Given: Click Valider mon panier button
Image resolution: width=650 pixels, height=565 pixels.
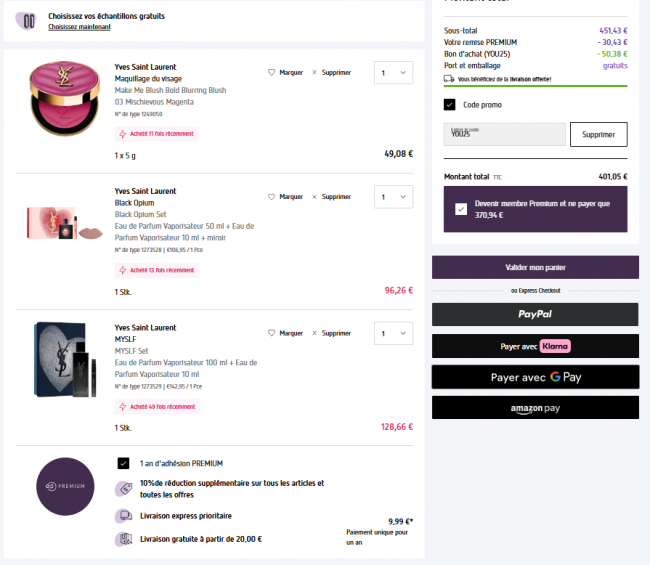Looking at the screenshot, I should click(535, 268).
